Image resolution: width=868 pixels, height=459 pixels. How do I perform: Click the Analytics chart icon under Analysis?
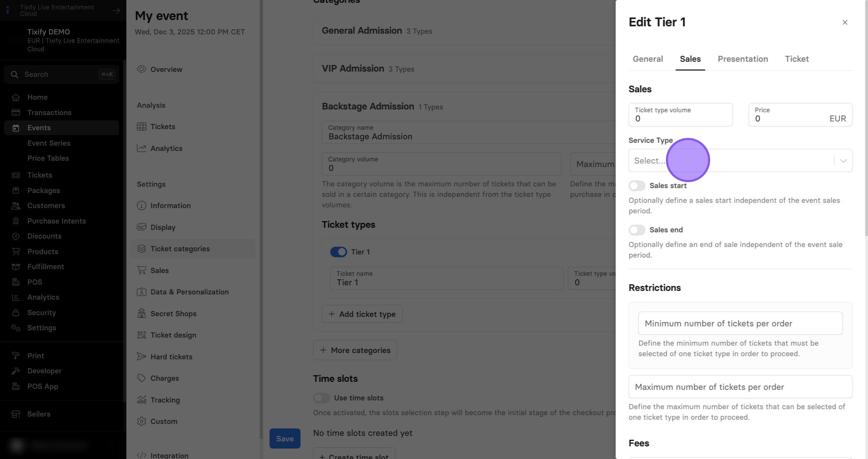[141, 148]
